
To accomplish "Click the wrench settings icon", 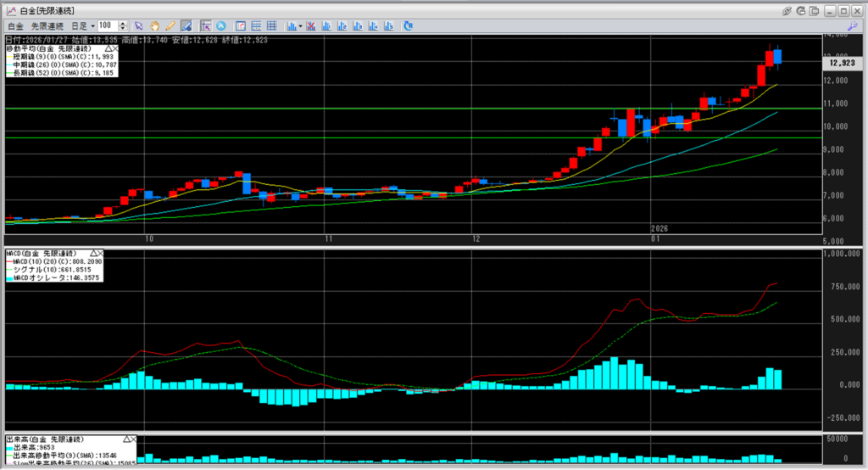I will click(852, 26).
